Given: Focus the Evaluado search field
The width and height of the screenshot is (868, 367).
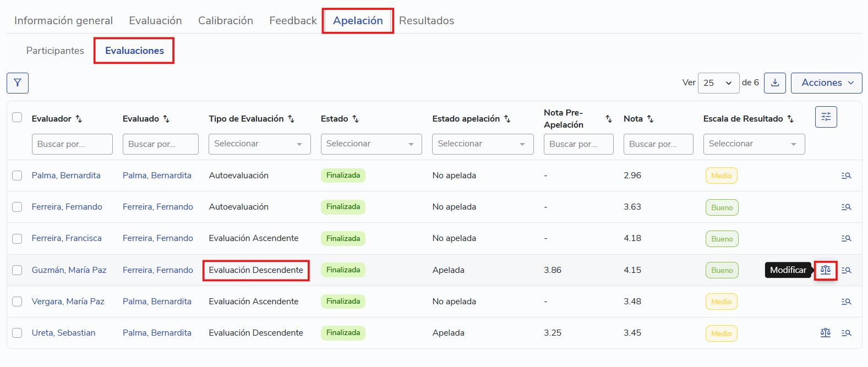Looking at the screenshot, I should (x=160, y=144).
